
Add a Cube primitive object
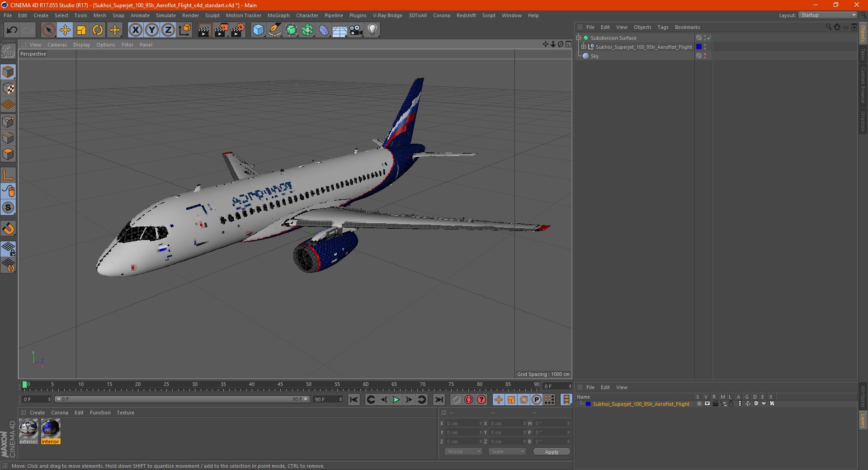258,30
